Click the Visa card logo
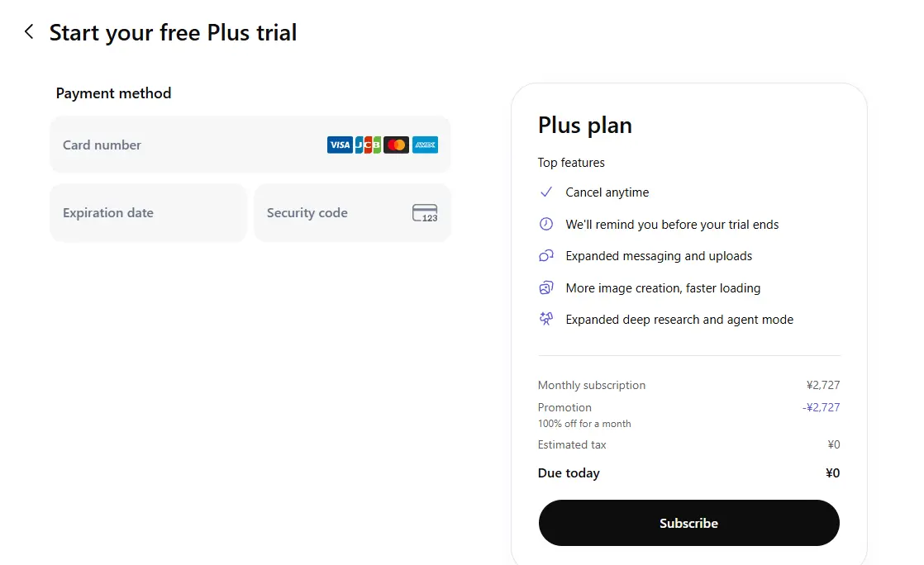924x565 pixels. tap(340, 145)
